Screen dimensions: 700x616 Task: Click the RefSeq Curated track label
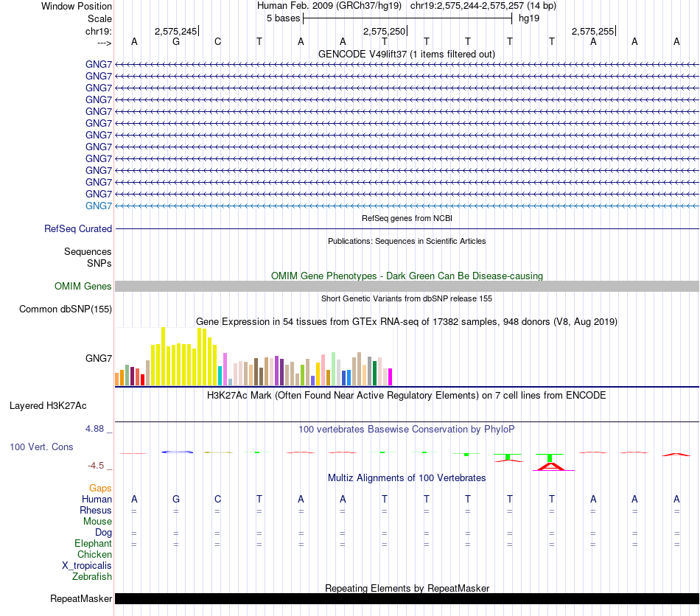coord(78,228)
